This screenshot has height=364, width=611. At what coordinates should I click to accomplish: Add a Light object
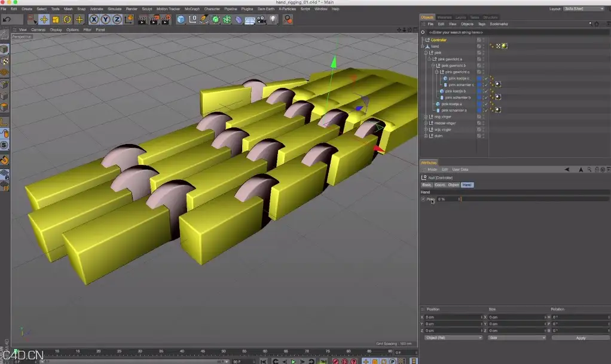point(273,19)
